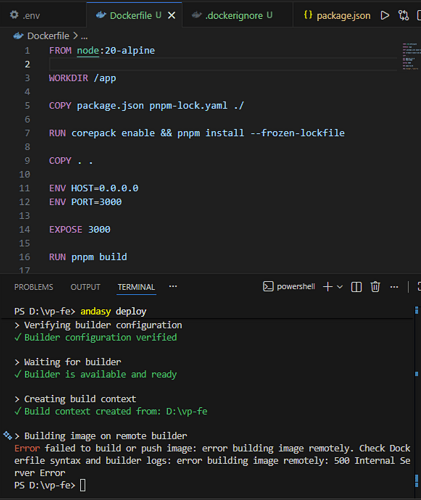Screen dimensions: 421x500
Task: Click the FROM keyword on line 1
Action: pos(60,51)
